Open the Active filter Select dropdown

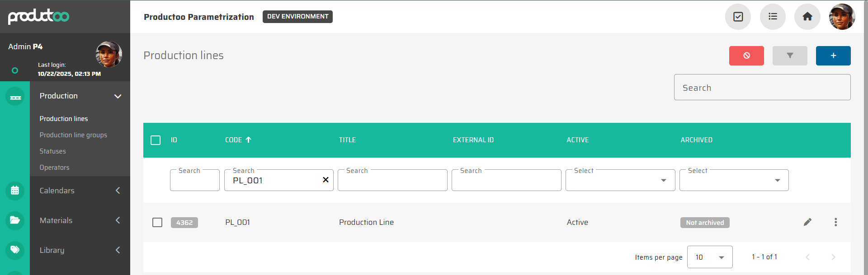[620, 180]
